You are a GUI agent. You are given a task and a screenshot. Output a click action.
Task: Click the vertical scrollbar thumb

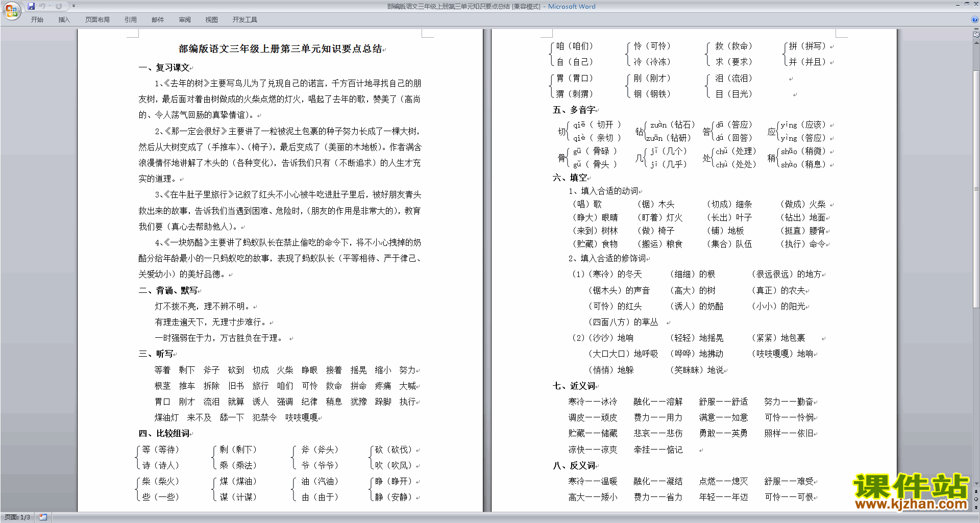(976, 189)
